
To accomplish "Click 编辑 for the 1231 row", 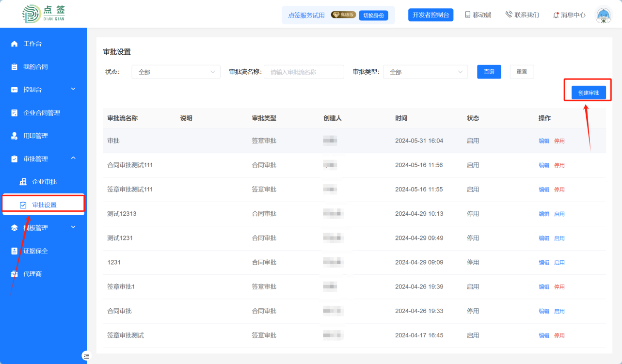I will (544, 262).
